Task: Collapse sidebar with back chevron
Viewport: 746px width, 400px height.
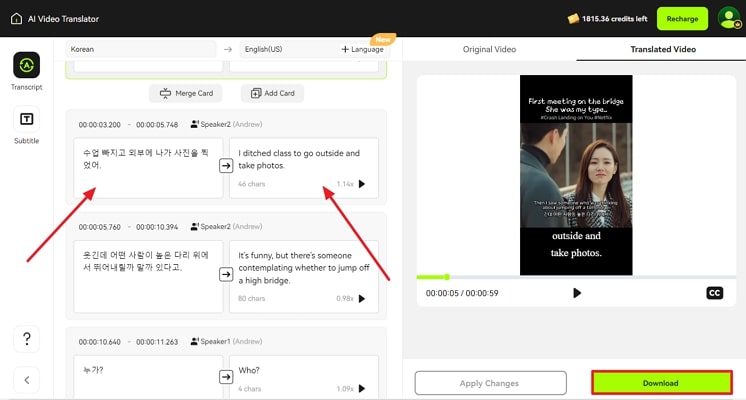Action: (27, 380)
